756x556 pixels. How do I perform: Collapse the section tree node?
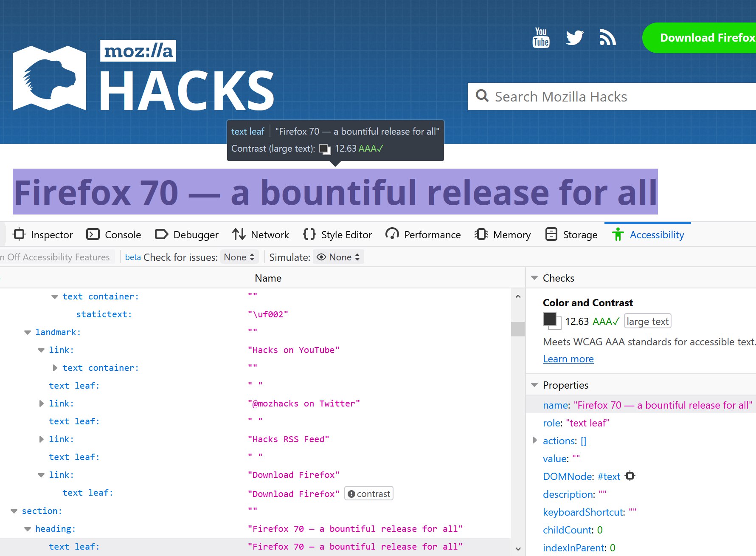point(14,511)
